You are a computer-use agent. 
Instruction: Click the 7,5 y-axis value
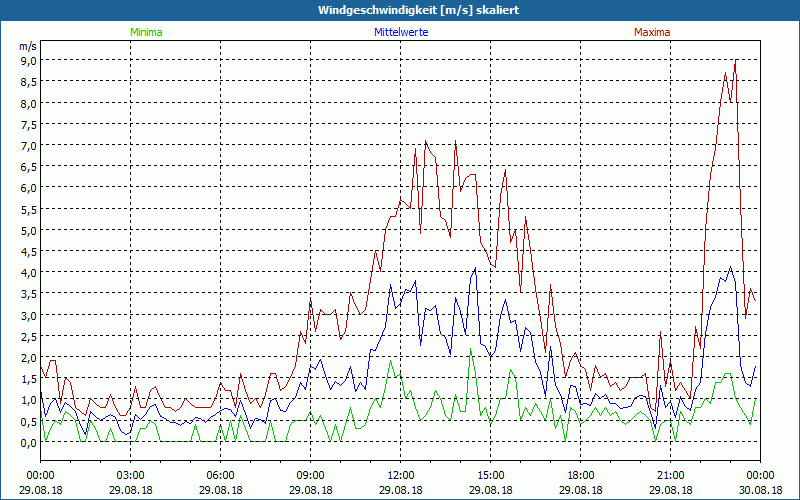click(x=28, y=124)
